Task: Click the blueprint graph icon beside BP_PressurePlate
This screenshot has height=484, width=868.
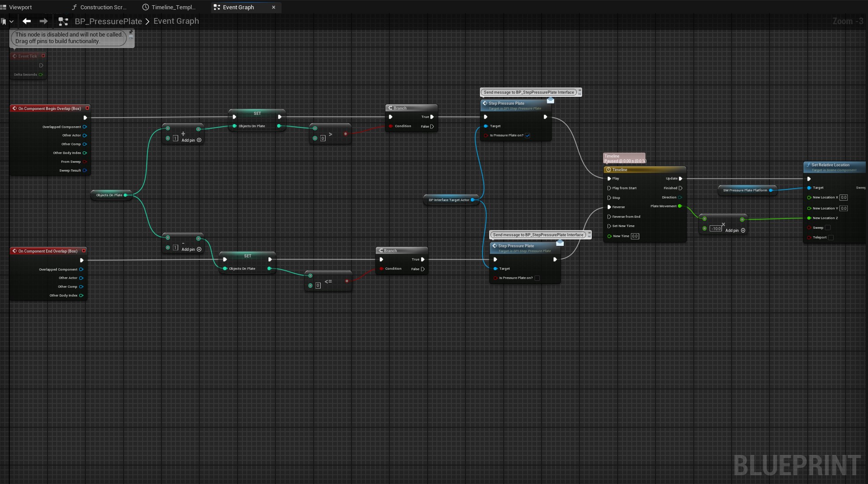Action: (63, 21)
